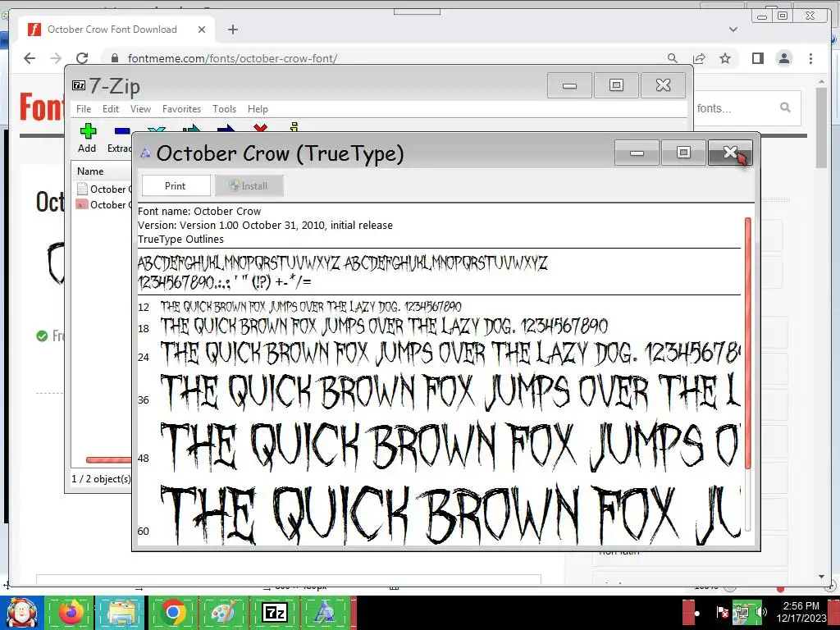The height and width of the screenshot is (630, 840).
Task: Open a new Chrome tab
Action: coord(232,30)
